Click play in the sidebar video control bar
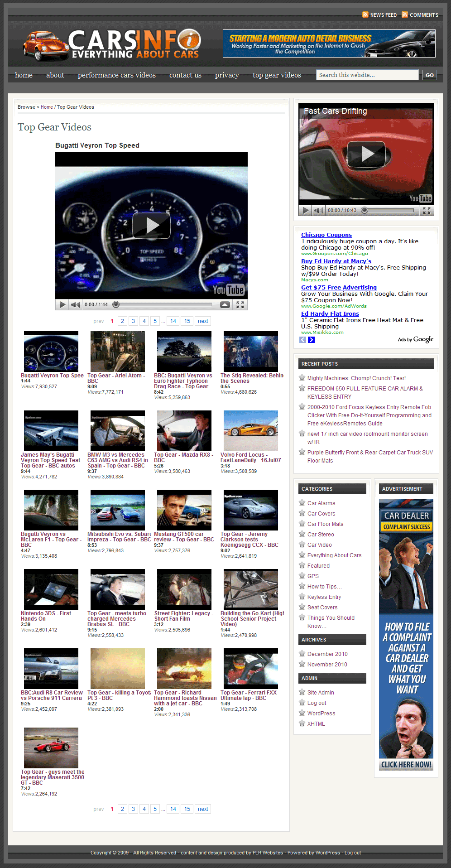 pyautogui.click(x=306, y=210)
